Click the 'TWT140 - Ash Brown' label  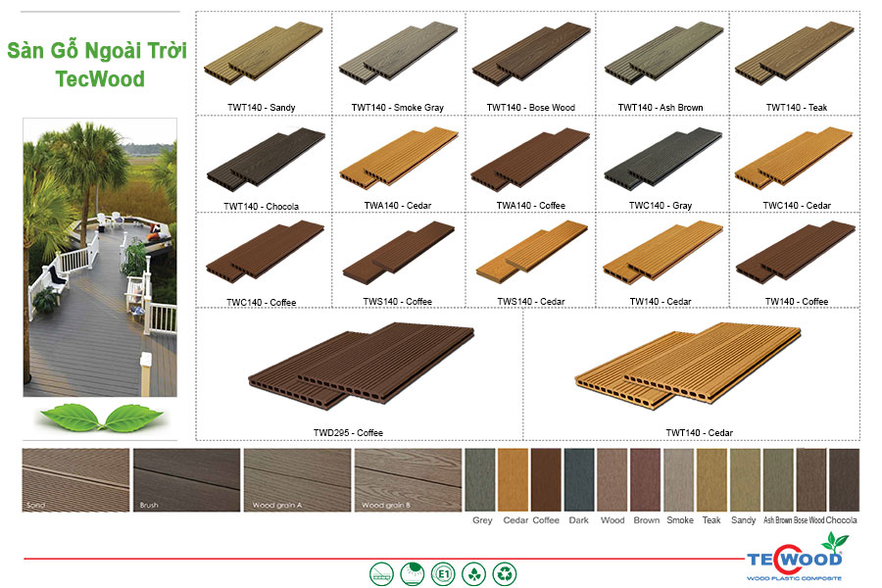click(661, 107)
